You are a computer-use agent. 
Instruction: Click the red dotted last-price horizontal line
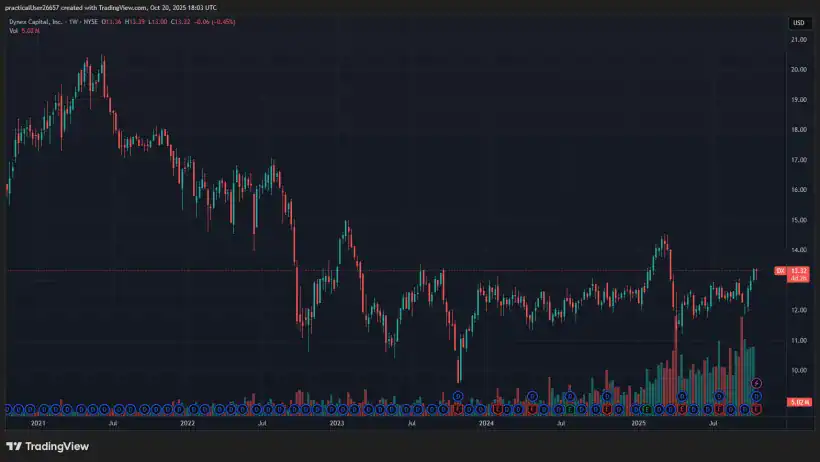click(392, 271)
